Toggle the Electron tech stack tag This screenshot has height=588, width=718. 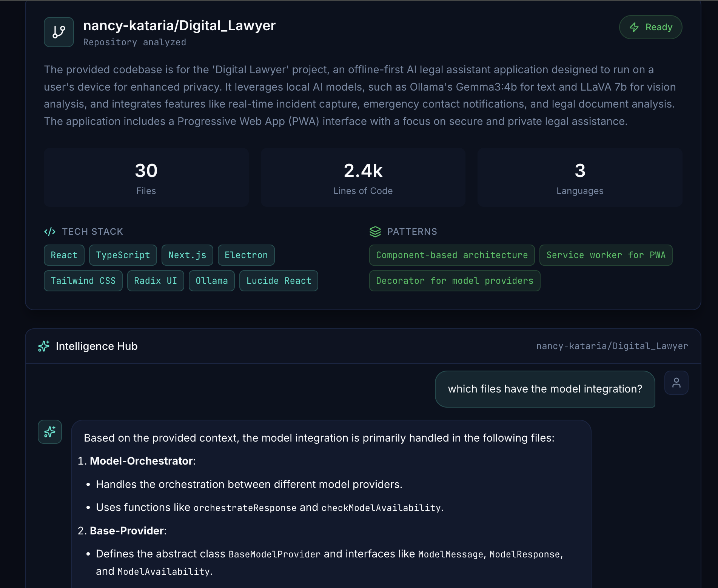[246, 255]
